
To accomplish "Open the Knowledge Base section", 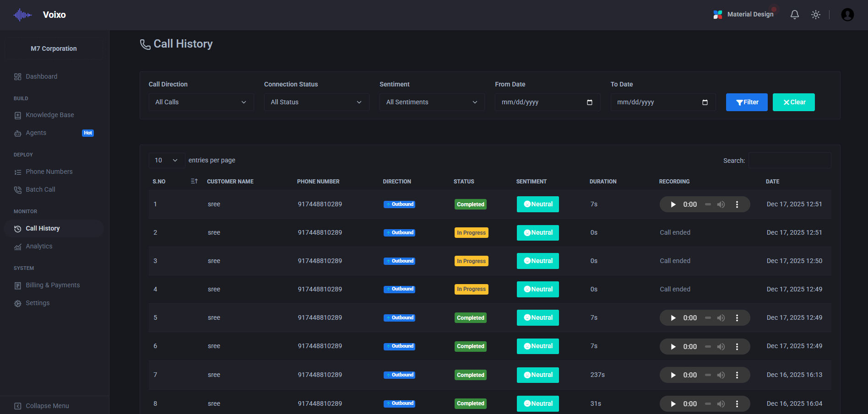I will pyautogui.click(x=50, y=115).
